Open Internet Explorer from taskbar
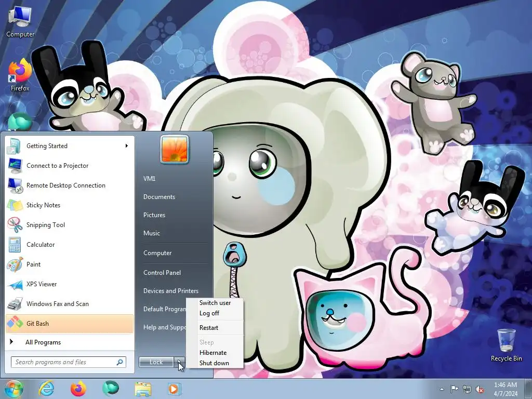 46,389
